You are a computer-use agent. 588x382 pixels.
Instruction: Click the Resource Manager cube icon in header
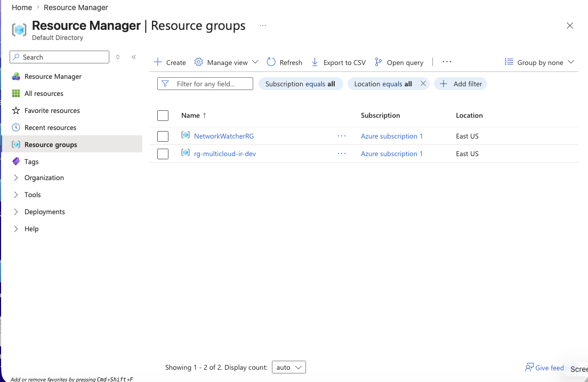point(19,30)
